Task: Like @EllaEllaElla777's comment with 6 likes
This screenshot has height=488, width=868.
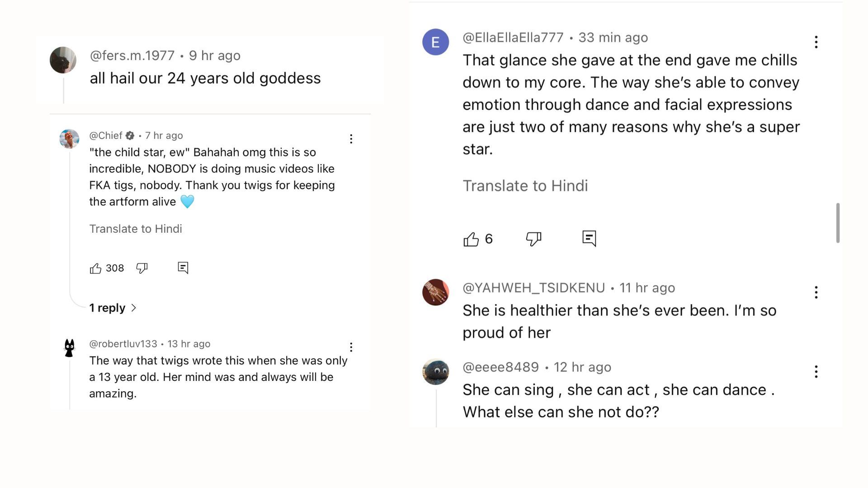Action: point(471,239)
